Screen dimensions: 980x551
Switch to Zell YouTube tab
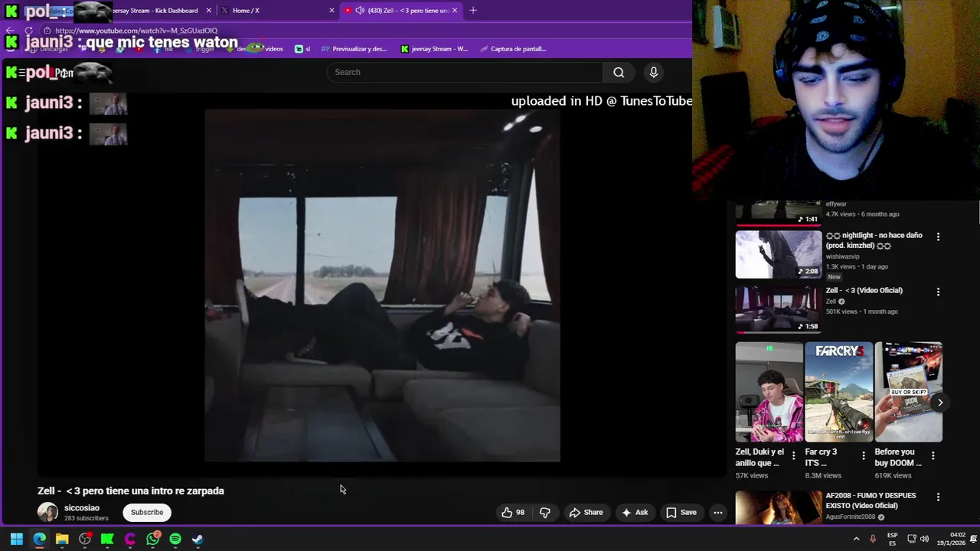point(400,10)
